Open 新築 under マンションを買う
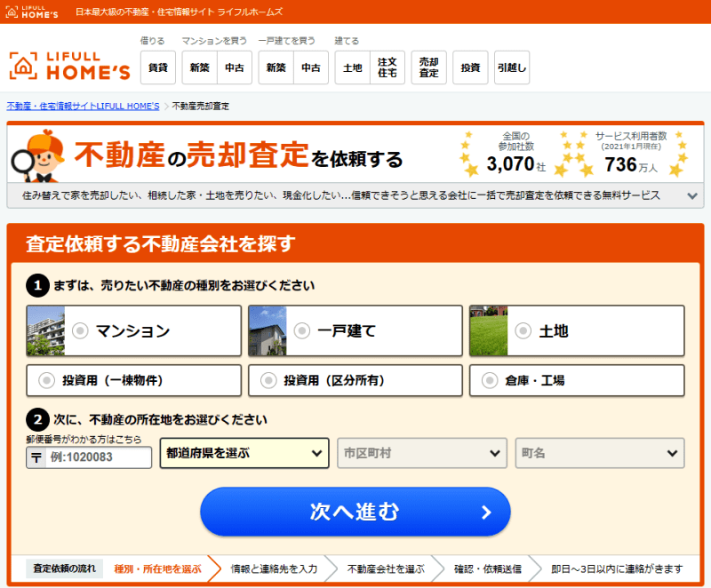 199,68
